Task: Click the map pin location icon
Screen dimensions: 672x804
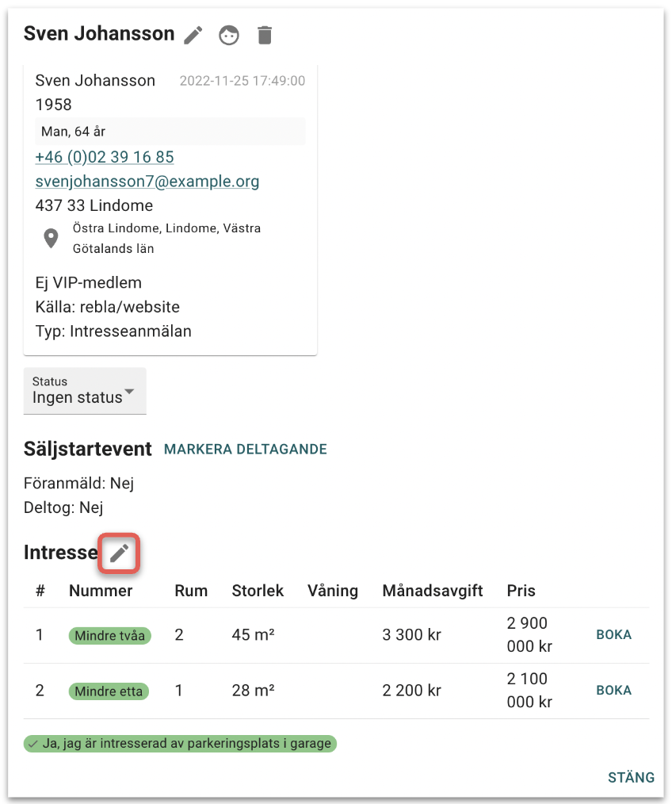Action: [51, 239]
